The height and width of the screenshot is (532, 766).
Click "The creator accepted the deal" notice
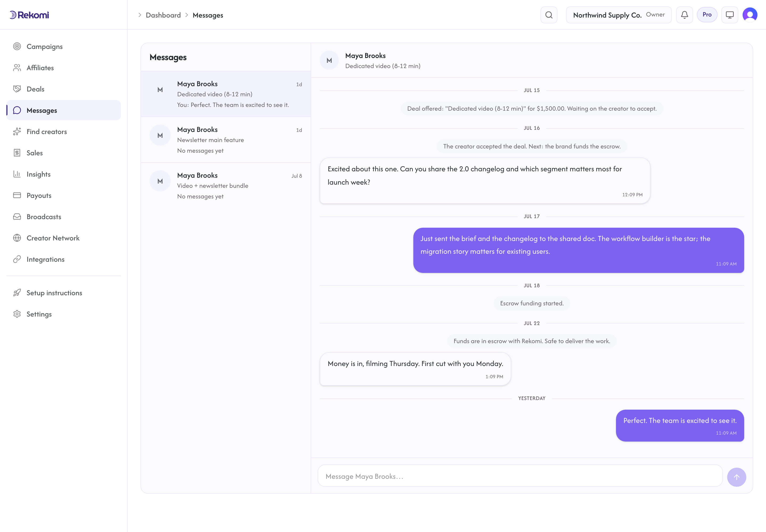[x=532, y=146]
